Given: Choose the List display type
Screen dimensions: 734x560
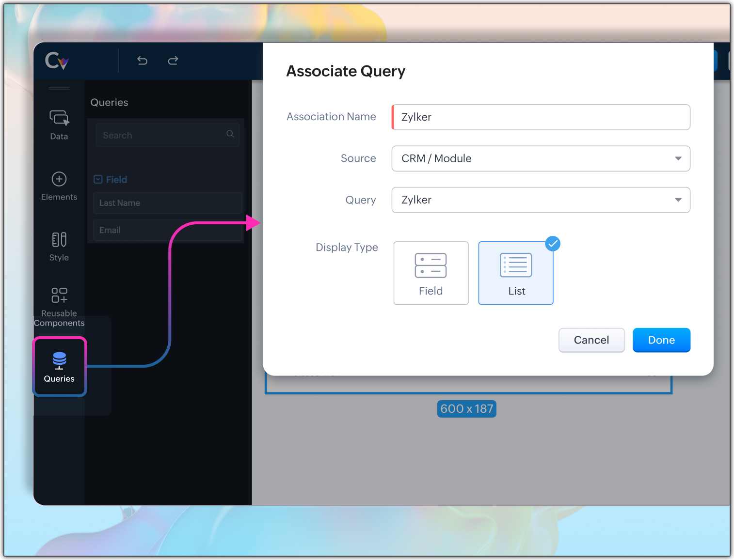Looking at the screenshot, I should pos(516,273).
